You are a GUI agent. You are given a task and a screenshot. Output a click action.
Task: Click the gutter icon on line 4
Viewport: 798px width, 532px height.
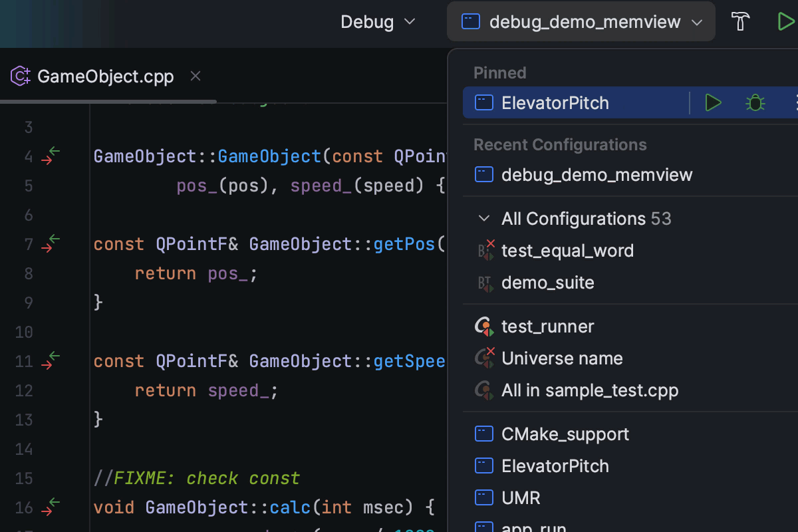click(x=51, y=156)
